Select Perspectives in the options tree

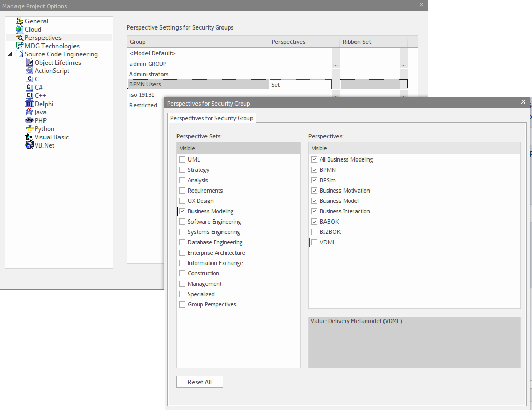[x=43, y=38]
